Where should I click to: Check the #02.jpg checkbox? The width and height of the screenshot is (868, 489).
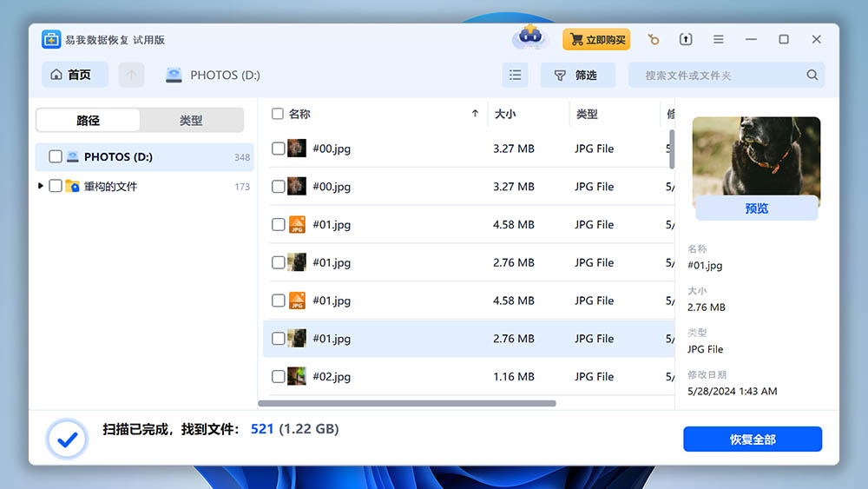[279, 377]
